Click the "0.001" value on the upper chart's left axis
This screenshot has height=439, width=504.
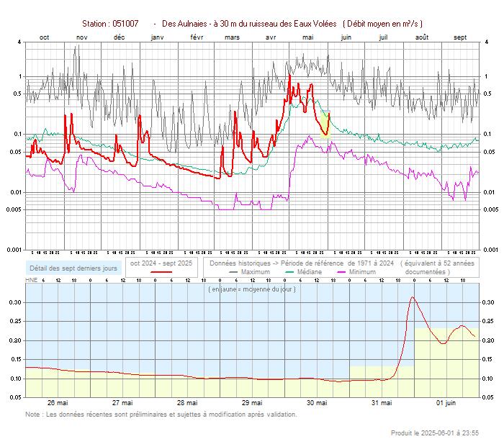tap(14, 250)
